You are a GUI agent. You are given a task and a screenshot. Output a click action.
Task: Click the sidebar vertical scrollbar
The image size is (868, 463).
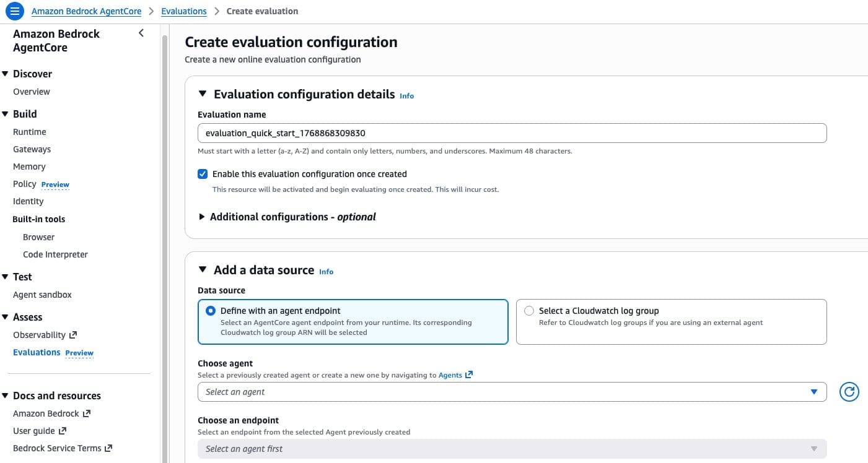coord(165,248)
